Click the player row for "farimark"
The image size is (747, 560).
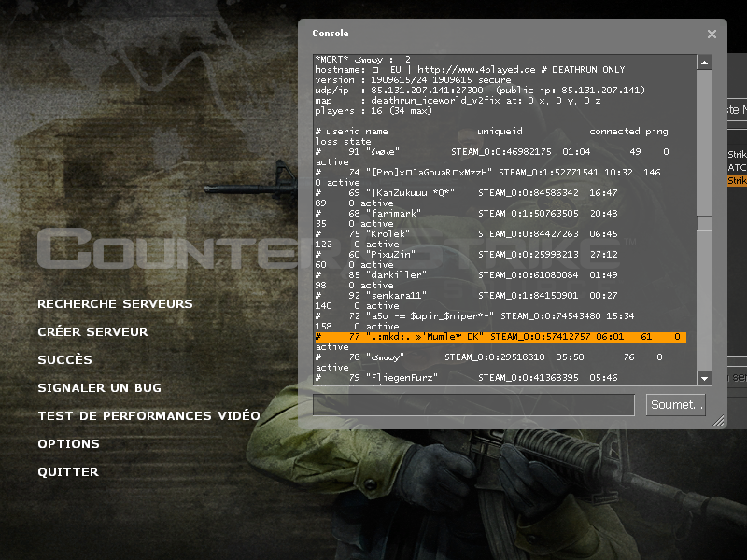pos(466,214)
